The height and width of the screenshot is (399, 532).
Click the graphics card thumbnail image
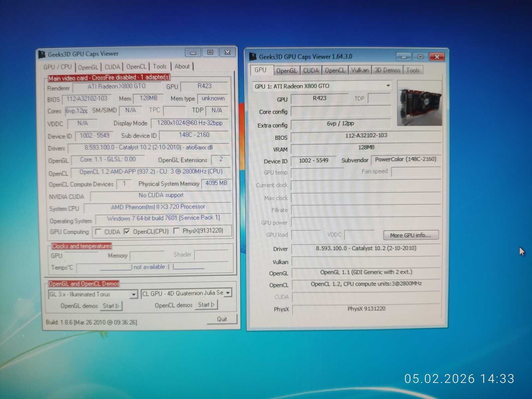coord(419,103)
